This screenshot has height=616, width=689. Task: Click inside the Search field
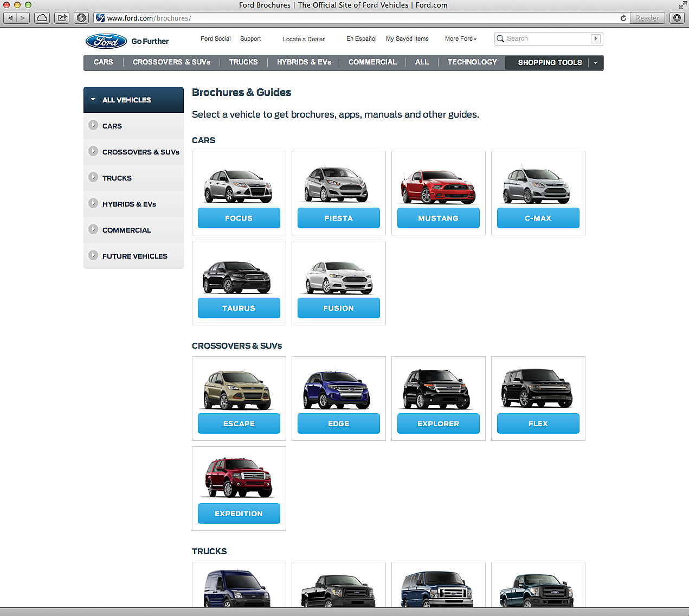click(x=548, y=39)
